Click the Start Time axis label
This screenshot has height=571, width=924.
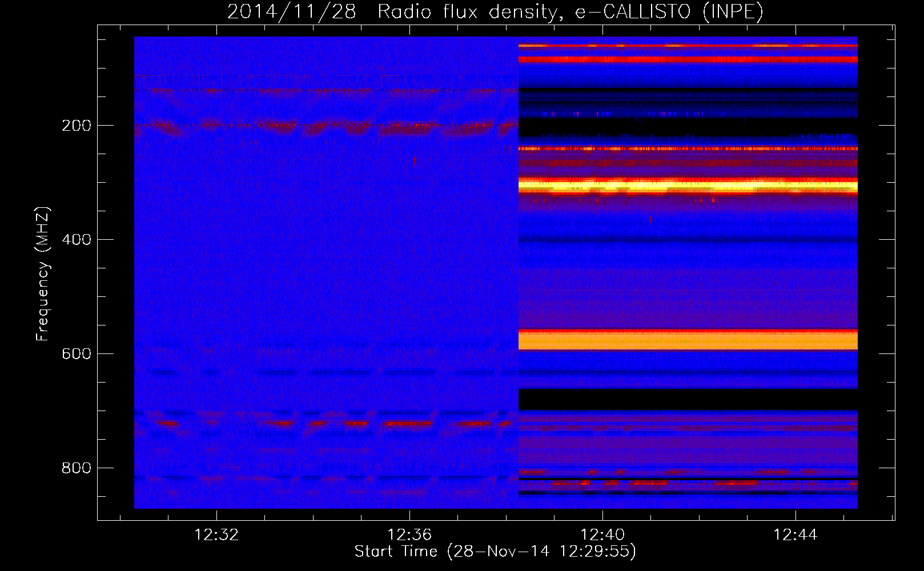[x=495, y=552]
